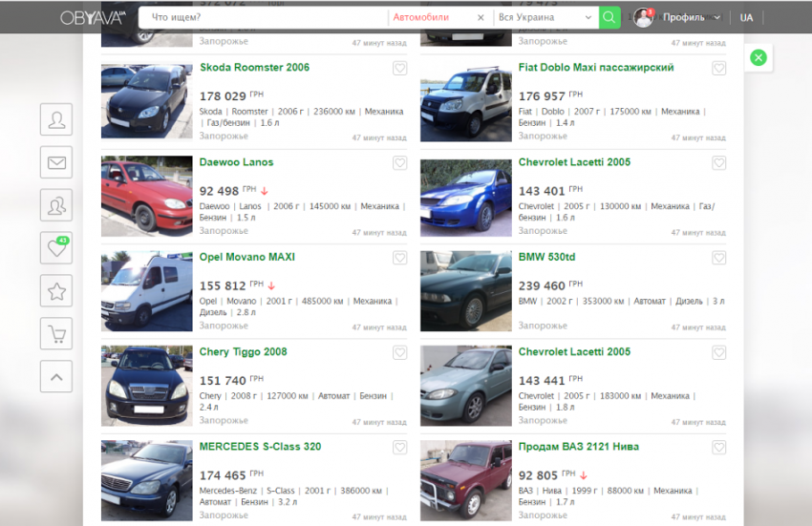812x526 pixels.
Task: Click the price 239 460 ГРН
Action: coord(550,285)
